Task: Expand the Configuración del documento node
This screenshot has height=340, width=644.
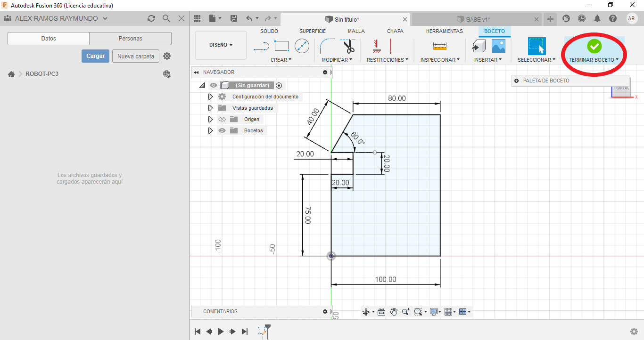Action: coord(211,97)
